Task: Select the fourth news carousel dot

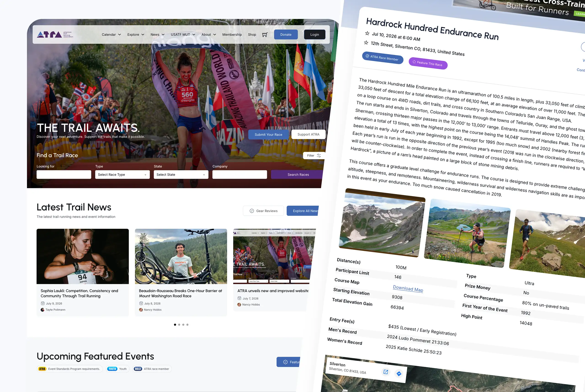Action: point(187,325)
